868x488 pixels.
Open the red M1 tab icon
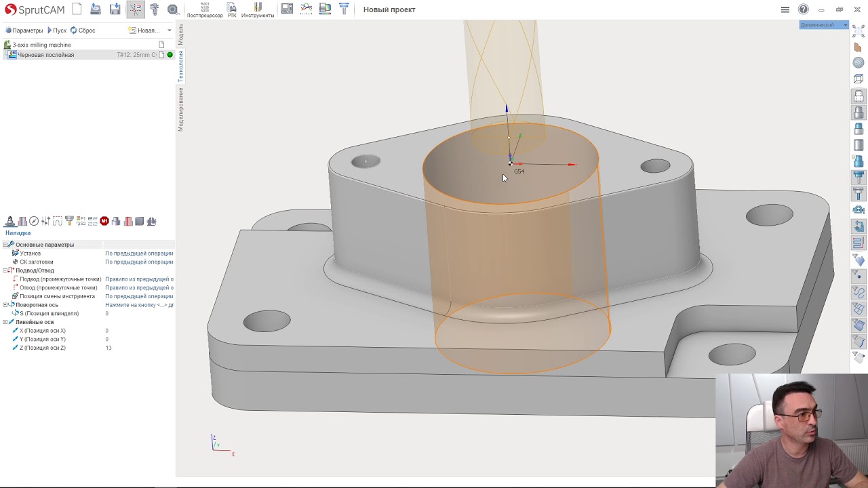104,221
